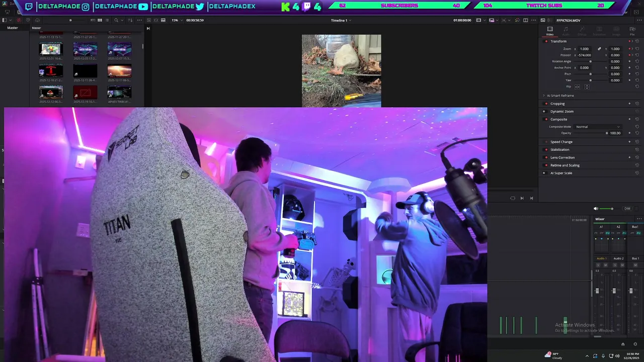Open Inspector three-dot options menu
Image resolution: width=644 pixels, height=362 pixels.
tap(639, 20)
